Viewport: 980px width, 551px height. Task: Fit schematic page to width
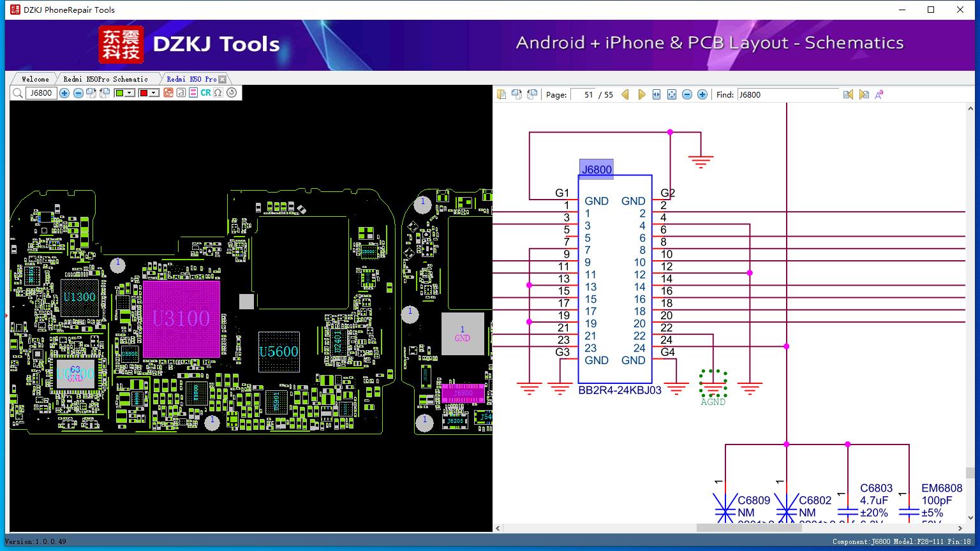[x=657, y=94]
